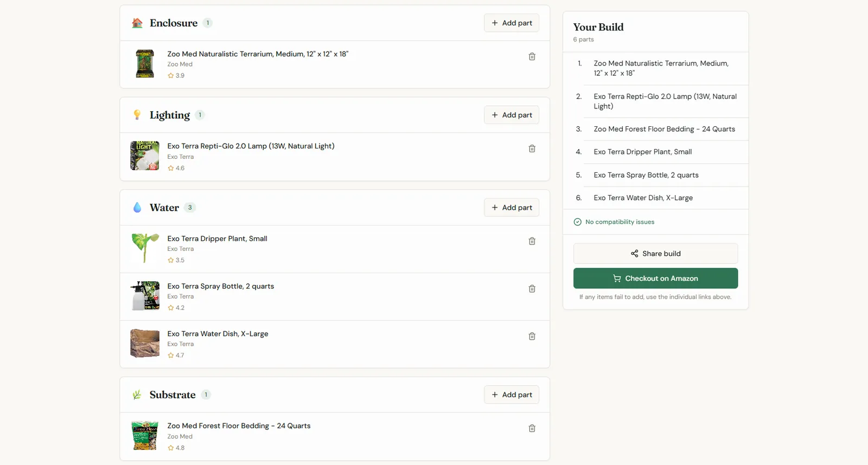
Task: Open Exo Terra Spray Bottle, 2 quarts title
Action: [220, 286]
